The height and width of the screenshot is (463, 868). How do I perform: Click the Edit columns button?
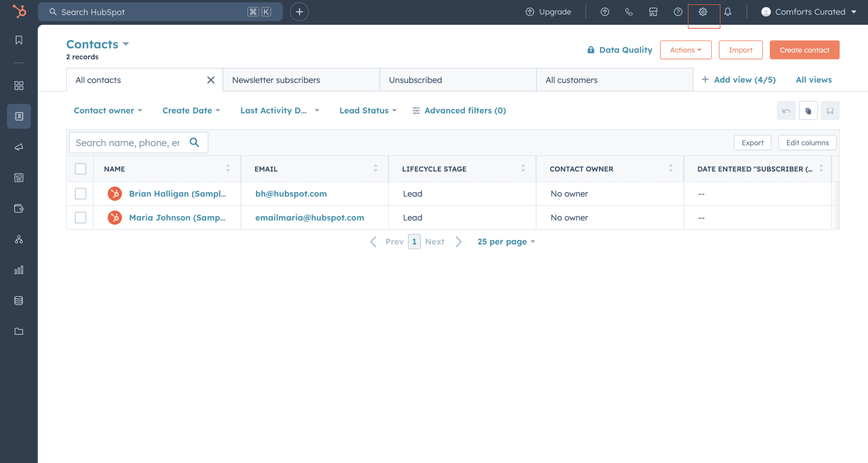(x=807, y=143)
